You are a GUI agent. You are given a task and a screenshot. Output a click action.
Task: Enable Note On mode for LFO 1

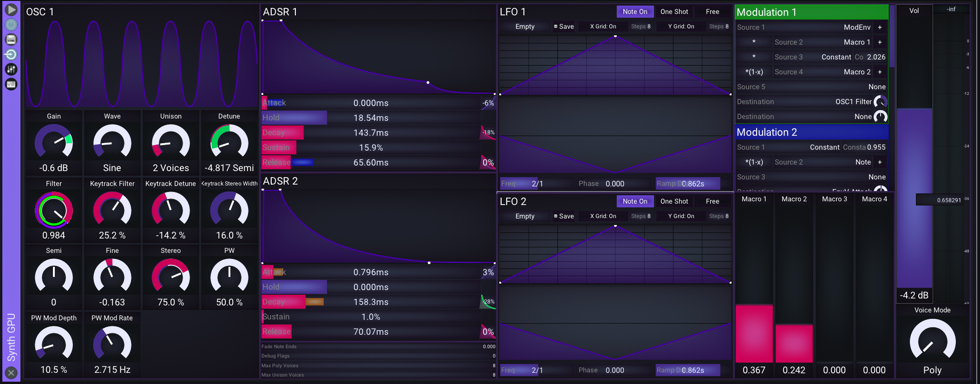click(635, 12)
